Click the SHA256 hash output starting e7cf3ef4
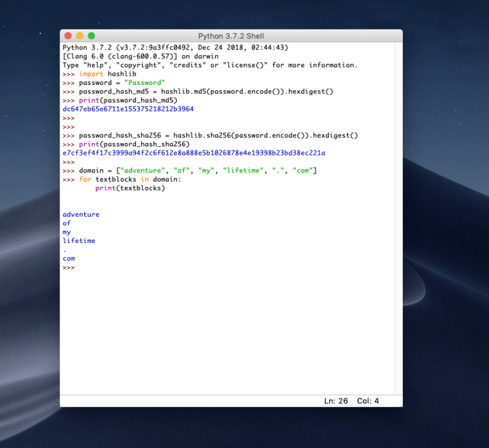489x448 pixels. pyautogui.click(x=194, y=153)
